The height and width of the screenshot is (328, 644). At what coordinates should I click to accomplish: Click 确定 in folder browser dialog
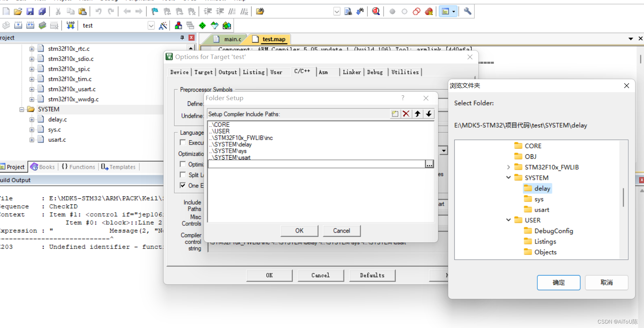[558, 283]
